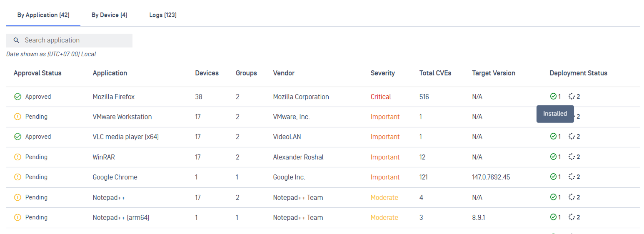
Task: Click the Deployment Status column header
Action: coord(578,73)
